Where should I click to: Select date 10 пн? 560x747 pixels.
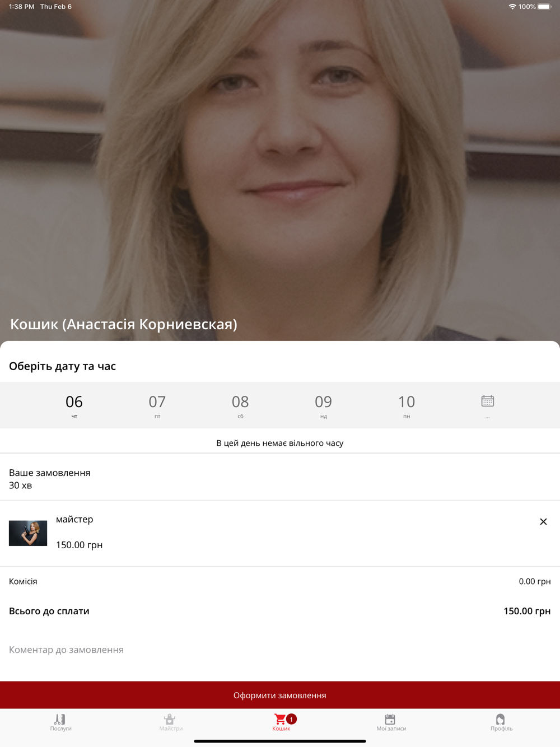tap(407, 406)
